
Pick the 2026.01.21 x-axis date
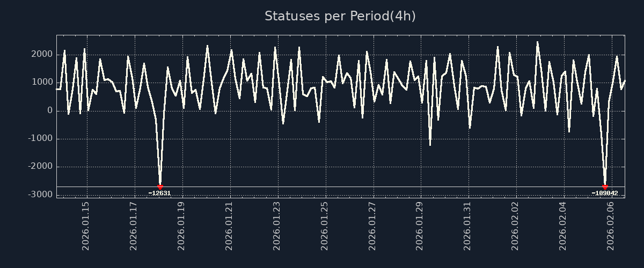(x=229, y=226)
